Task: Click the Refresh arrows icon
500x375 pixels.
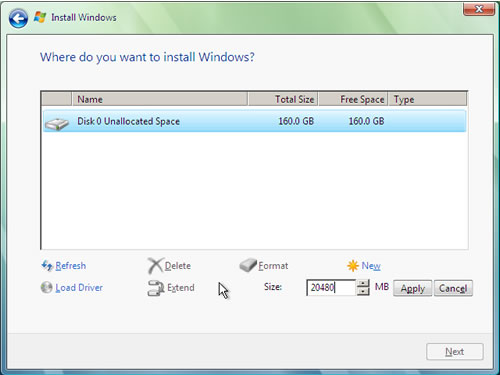Action: tap(47, 266)
